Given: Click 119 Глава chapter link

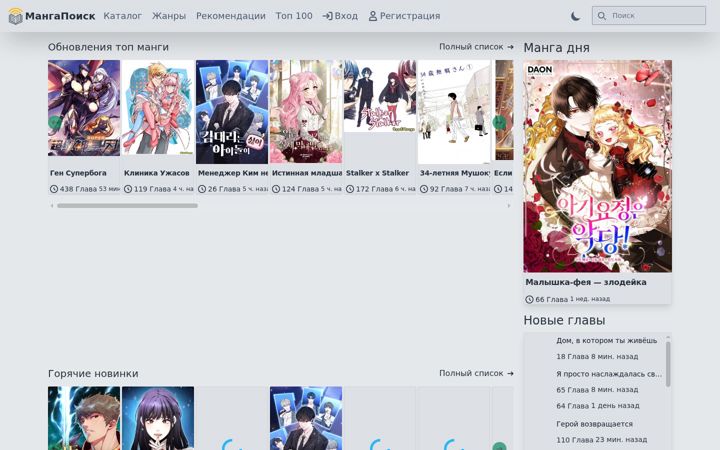Looking at the screenshot, I should tap(152, 189).
